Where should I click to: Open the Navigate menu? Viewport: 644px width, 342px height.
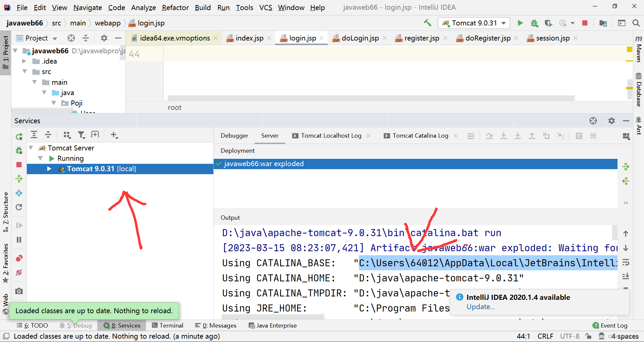point(88,7)
